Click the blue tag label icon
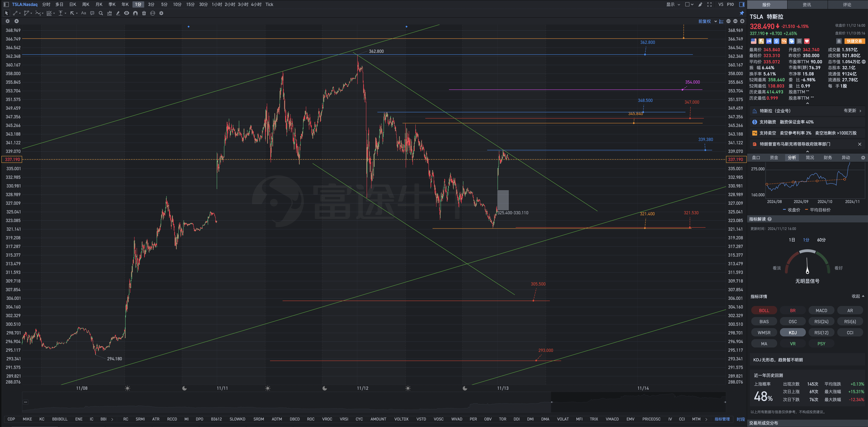Viewport: 868px width, 427px height. 791,41
